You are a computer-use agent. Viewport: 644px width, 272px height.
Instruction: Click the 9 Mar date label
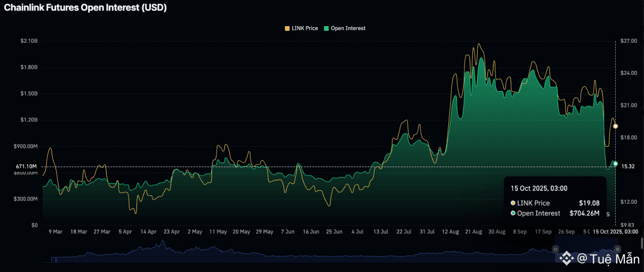tap(55, 232)
